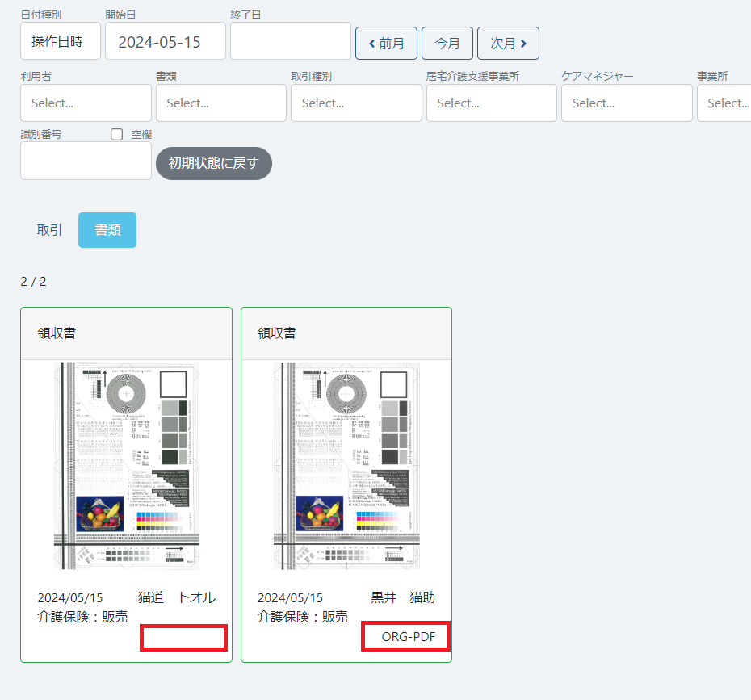Switch to the 取引 tab
The image size is (751, 700).
[49, 230]
